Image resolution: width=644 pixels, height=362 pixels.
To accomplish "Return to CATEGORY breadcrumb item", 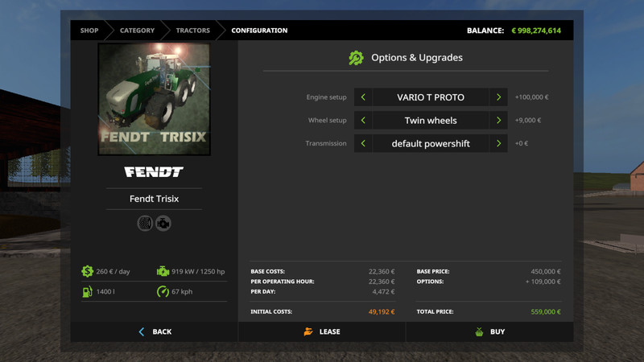I will click(137, 31).
